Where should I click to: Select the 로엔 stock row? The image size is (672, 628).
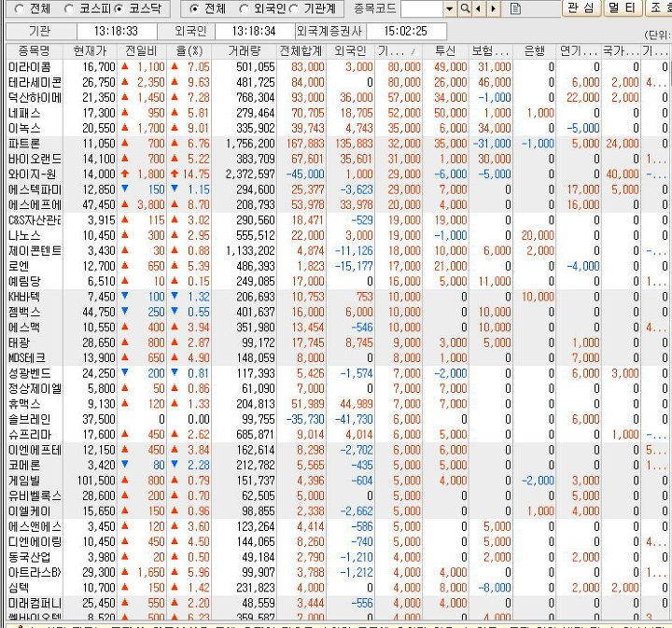click(339, 266)
